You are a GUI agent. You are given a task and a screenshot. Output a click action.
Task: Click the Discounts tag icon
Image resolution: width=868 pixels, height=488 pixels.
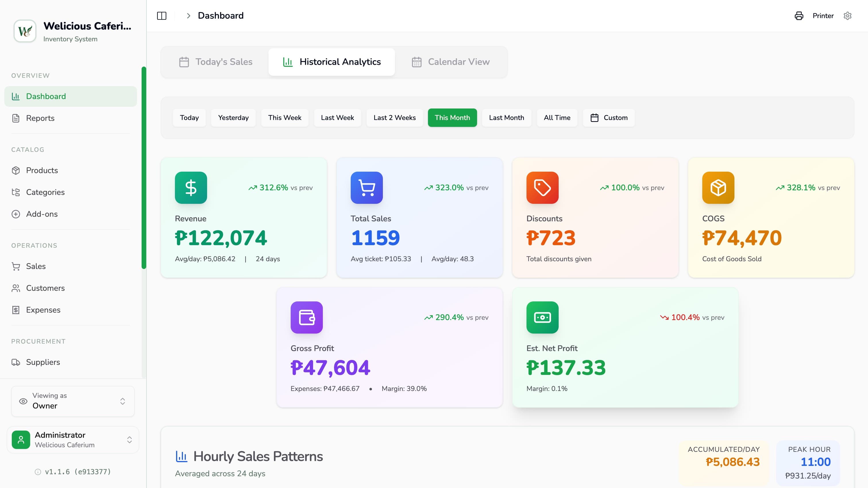[542, 187]
